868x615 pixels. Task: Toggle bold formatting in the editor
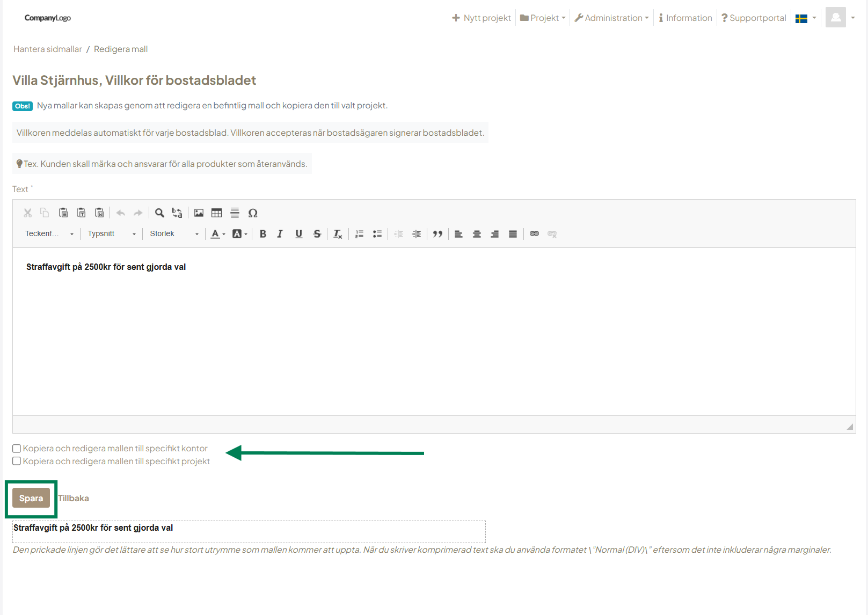pos(263,234)
